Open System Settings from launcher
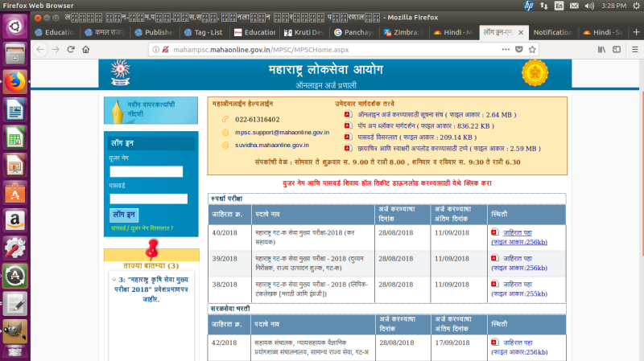Image resolution: width=644 pixels, height=361 pixels. (14, 248)
